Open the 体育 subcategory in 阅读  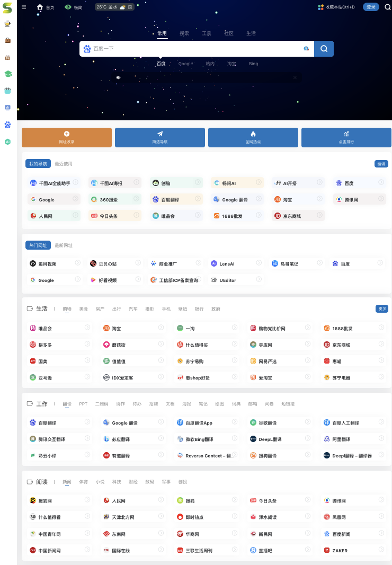click(84, 482)
